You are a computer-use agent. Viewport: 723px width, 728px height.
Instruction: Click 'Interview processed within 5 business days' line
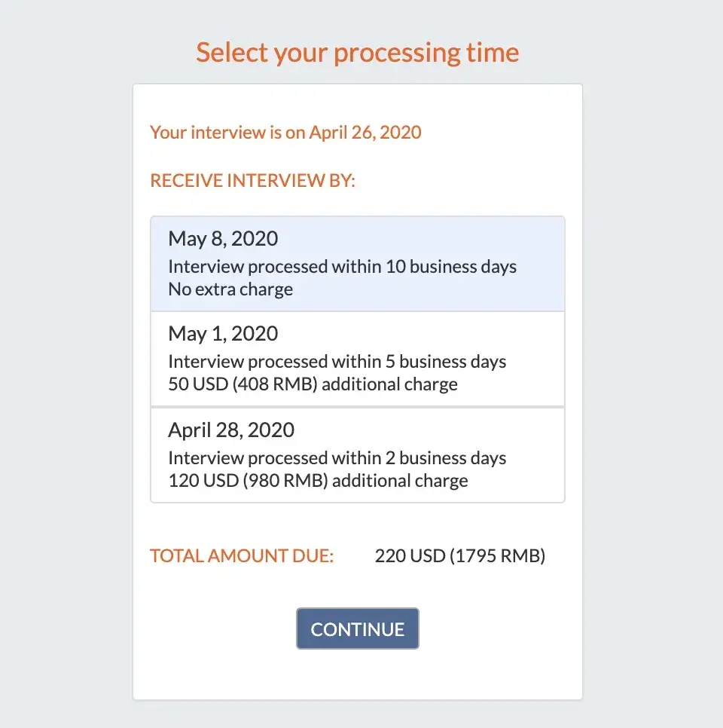pos(337,362)
